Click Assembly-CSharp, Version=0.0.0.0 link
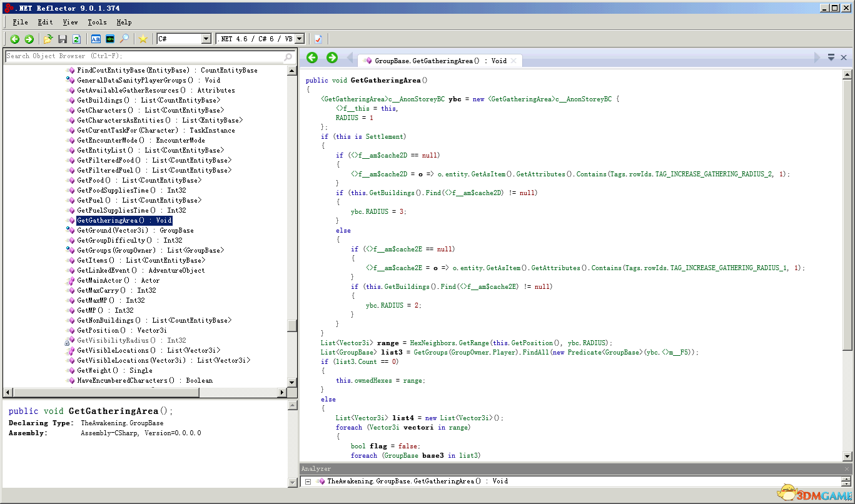This screenshot has width=855, height=504. pyautogui.click(x=141, y=433)
